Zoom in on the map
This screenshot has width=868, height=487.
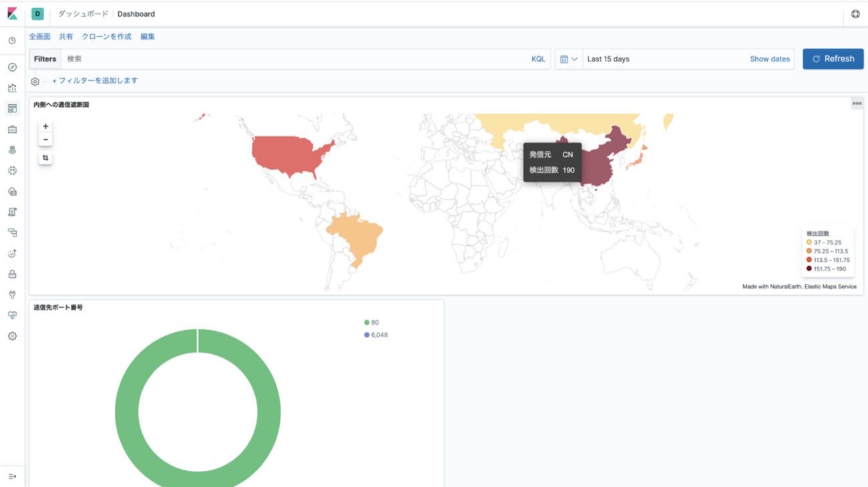pyautogui.click(x=45, y=126)
